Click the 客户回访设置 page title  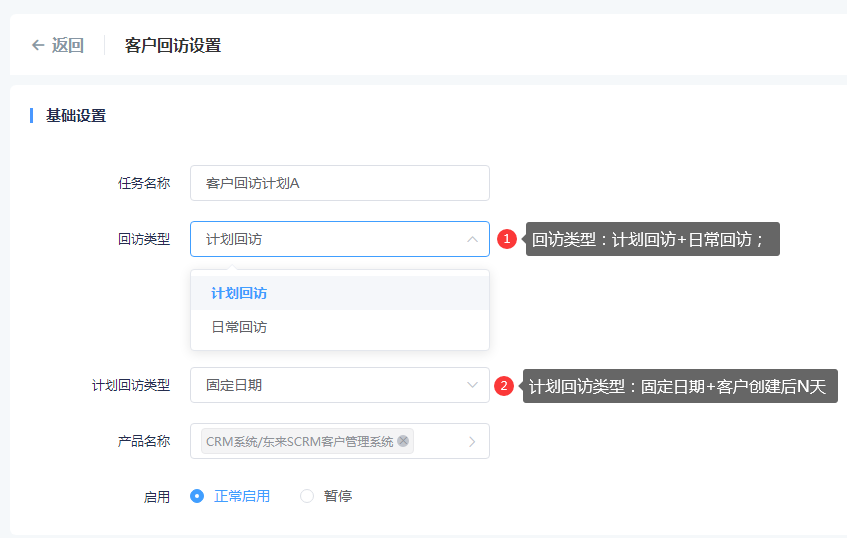(x=173, y=45)
